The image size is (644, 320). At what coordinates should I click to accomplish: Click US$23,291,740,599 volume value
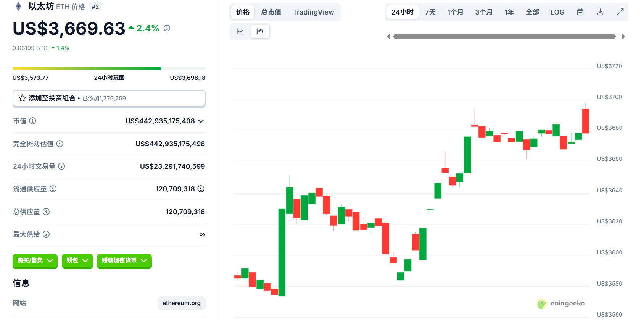(x=172, y=166)
